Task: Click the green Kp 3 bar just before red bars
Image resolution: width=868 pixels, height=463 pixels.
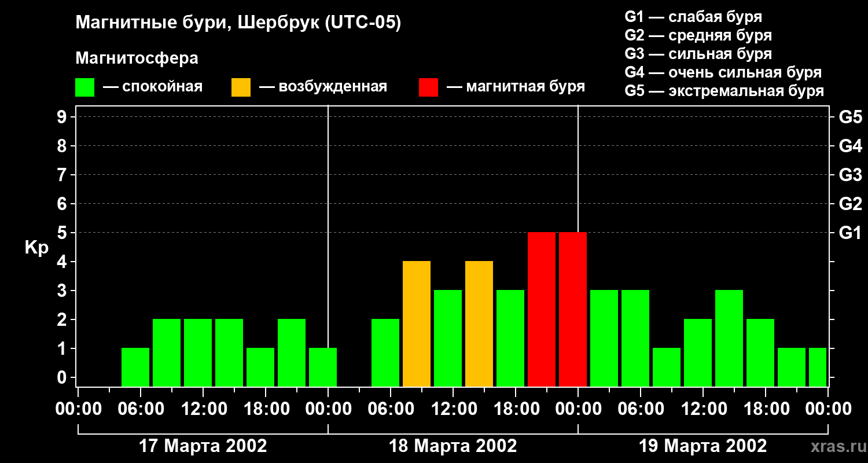Action: pos(510,338)
